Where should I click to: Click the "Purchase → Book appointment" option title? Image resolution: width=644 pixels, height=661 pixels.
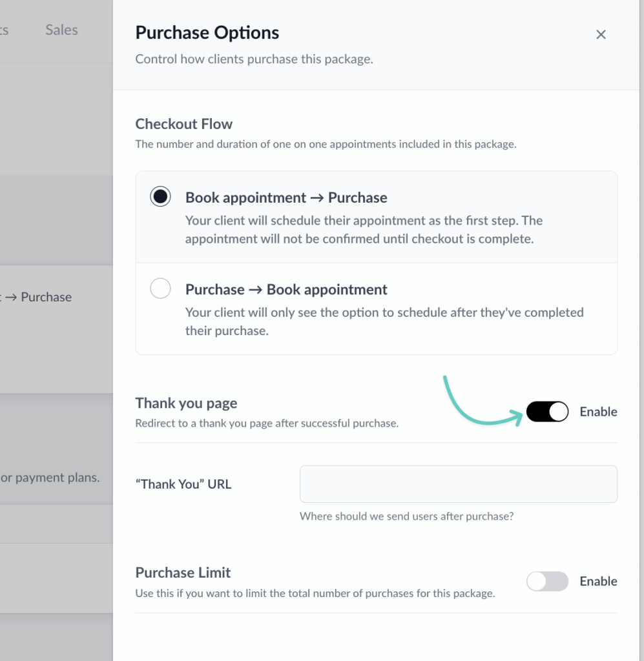(286, 289)
